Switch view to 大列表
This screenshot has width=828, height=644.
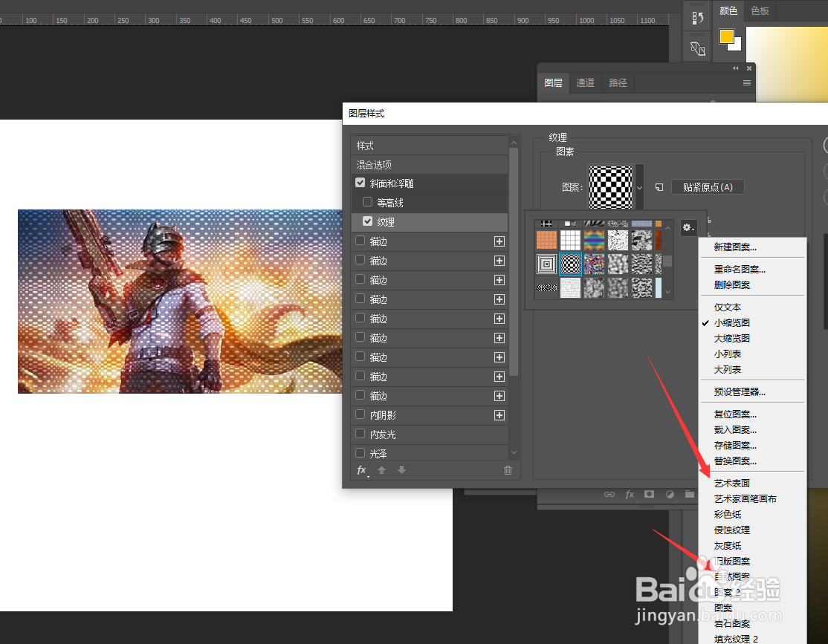pos(727,370)
